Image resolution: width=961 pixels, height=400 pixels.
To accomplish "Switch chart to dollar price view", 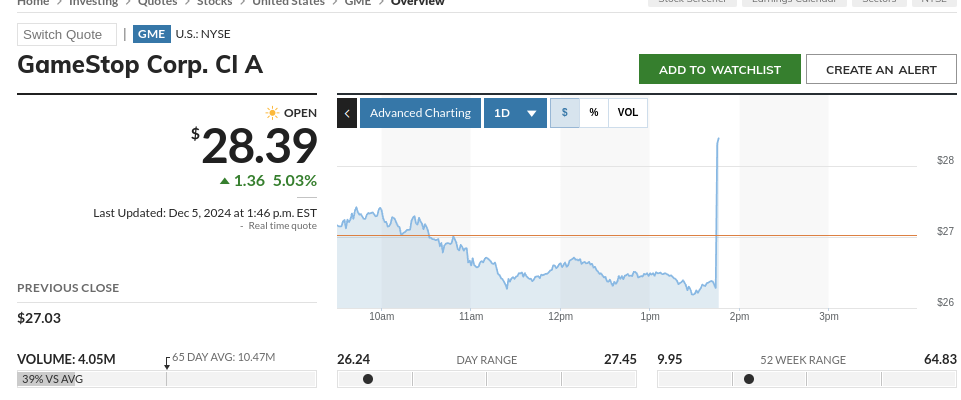I will point(564,113).
